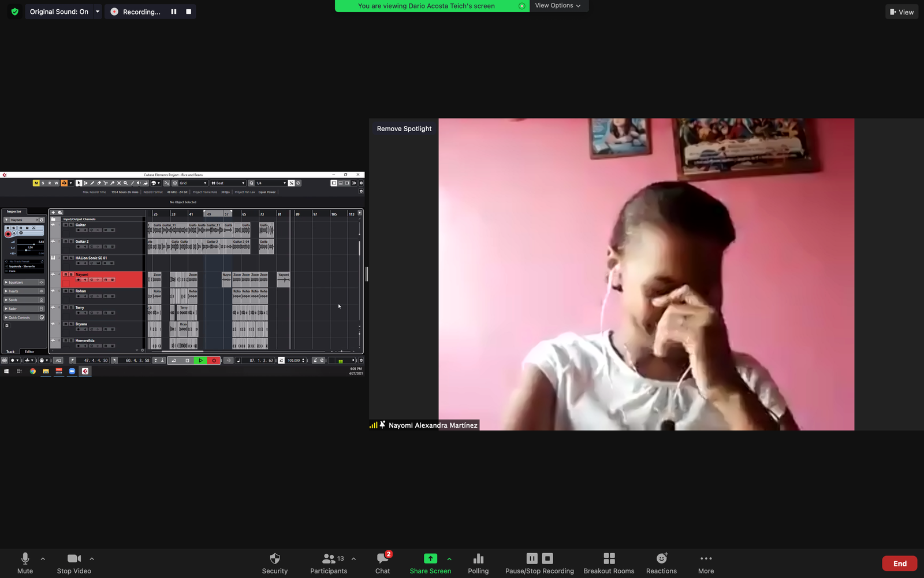Toggle Original Sound: On
This screenshot has width=924, height=578.
coord(59,12)
